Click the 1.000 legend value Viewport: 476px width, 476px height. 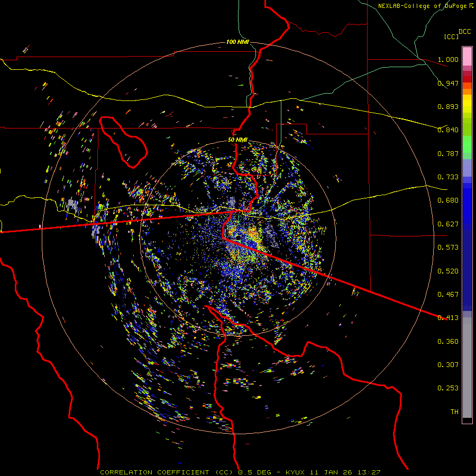pos(448,59)
